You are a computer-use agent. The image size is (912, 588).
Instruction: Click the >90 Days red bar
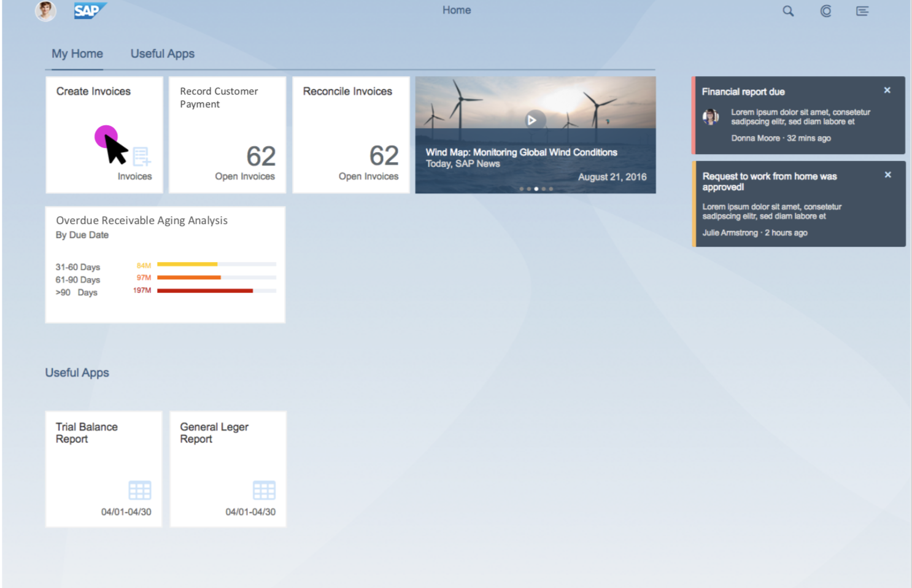[x=205, y=290]
